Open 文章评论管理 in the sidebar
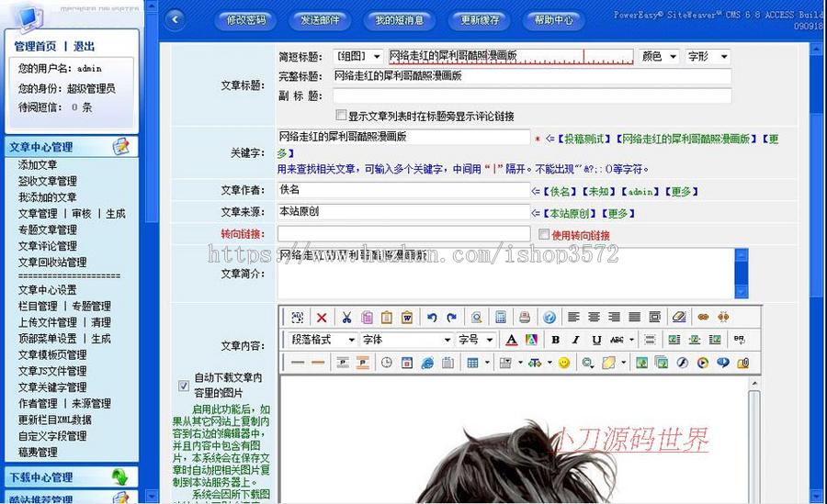The image size is (827, 504). [x=48, y=246]
